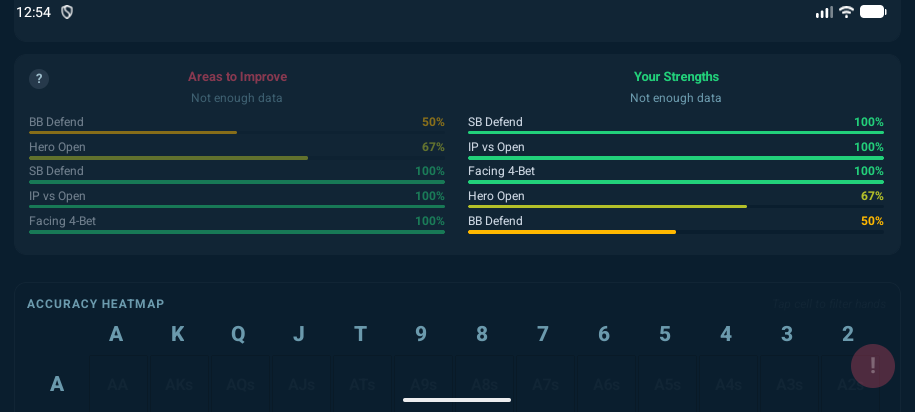The width and height of the screenshot is (915, 412).
Task: Click the K column header in heatmap
Action: click(177, 334)
